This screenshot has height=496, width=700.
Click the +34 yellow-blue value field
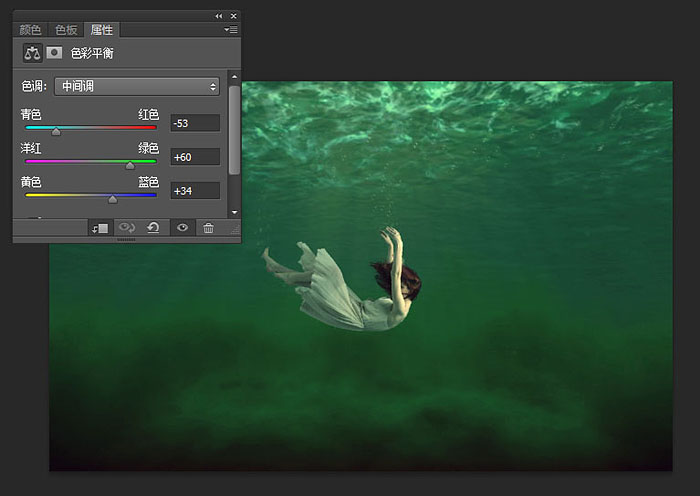click(195, 191)
